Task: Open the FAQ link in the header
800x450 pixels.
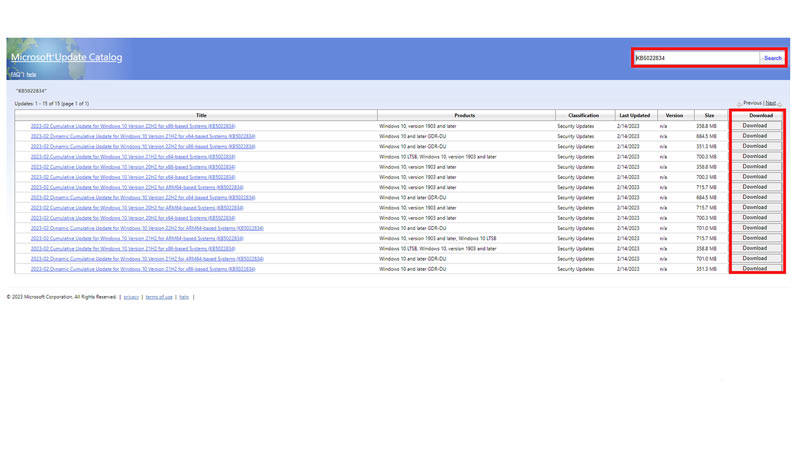Action: tap(16, 74)
